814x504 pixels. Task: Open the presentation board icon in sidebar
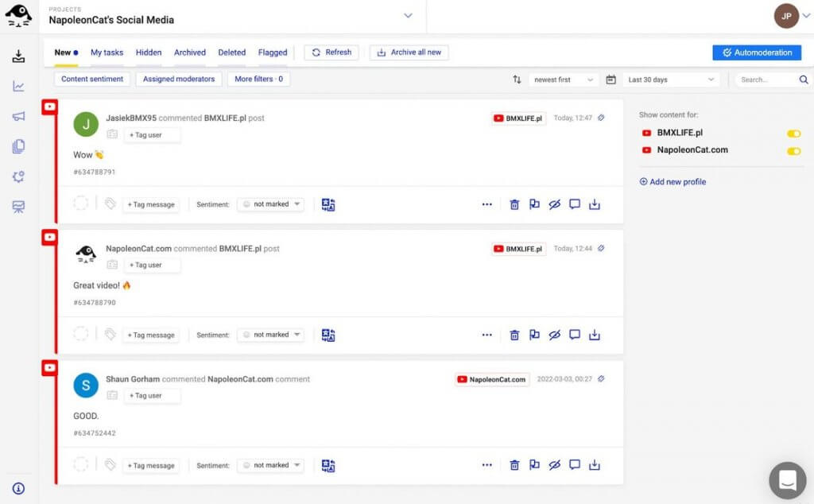tap(19, 207)
